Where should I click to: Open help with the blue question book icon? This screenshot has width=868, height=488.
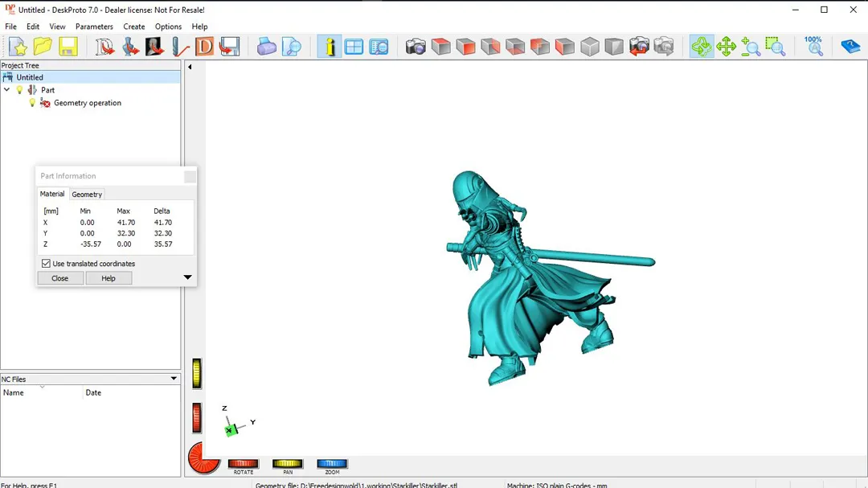tap(850, 47)
